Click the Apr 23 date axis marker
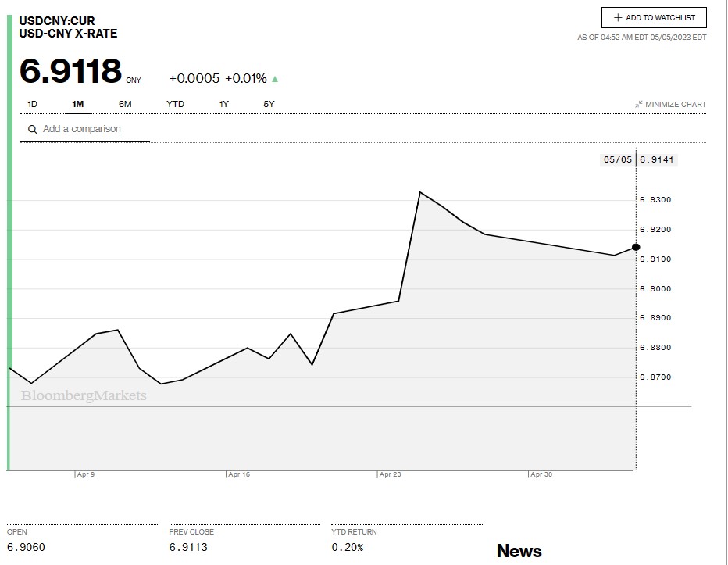728x565 pixels. coord(390,474)
